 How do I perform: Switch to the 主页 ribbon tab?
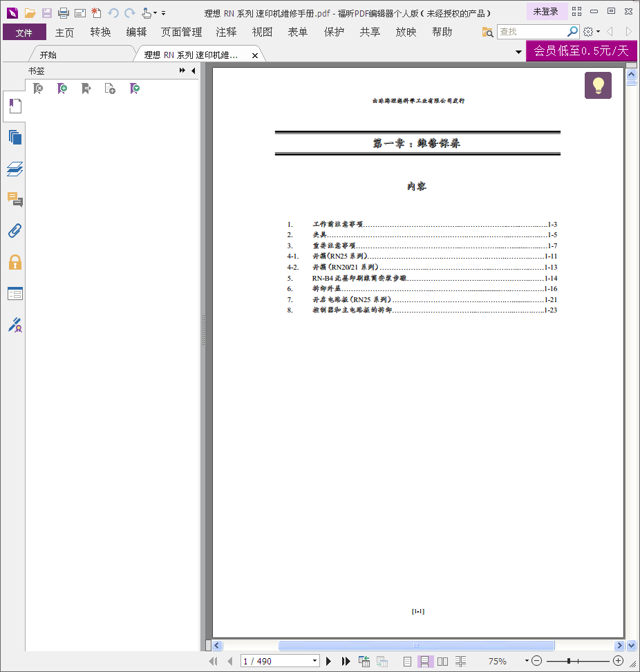pos(64,32)
